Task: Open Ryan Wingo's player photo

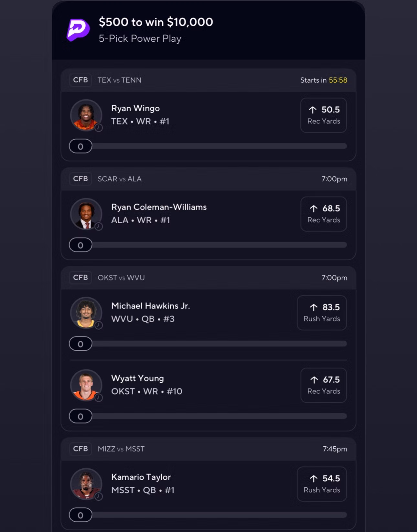Action: pos(86,115)
